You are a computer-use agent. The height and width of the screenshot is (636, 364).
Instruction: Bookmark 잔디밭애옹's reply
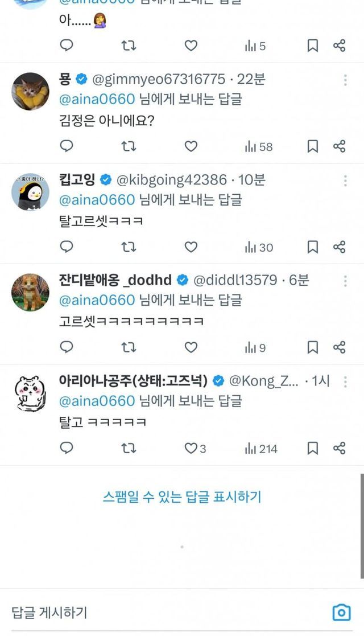313,347
